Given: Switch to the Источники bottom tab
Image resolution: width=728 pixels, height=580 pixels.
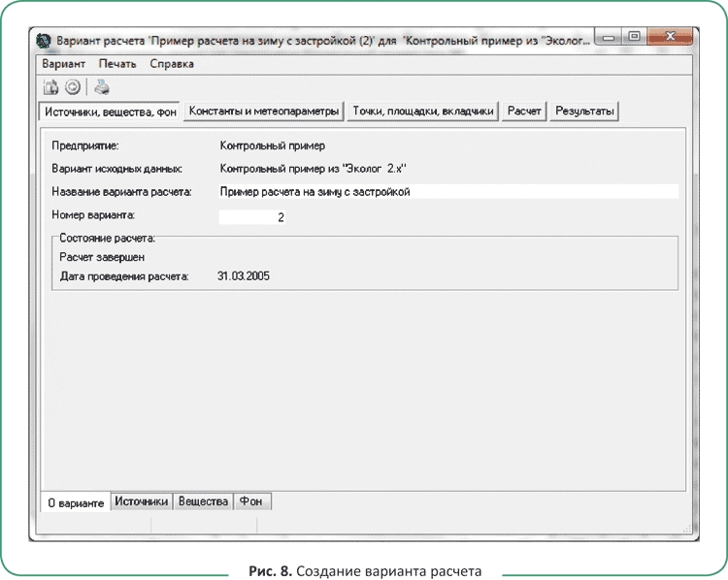Looking at the screenshot, I should pos(142,501).
